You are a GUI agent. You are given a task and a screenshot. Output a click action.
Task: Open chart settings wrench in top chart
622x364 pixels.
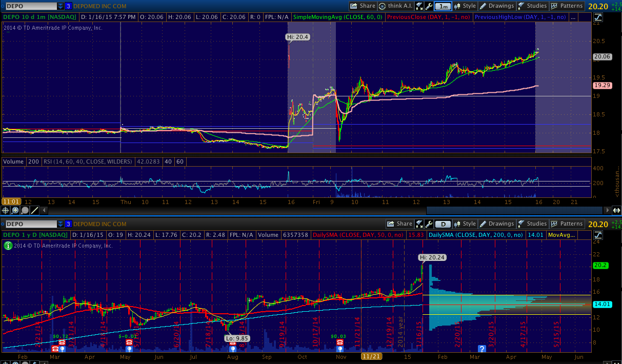coord(429,6)
